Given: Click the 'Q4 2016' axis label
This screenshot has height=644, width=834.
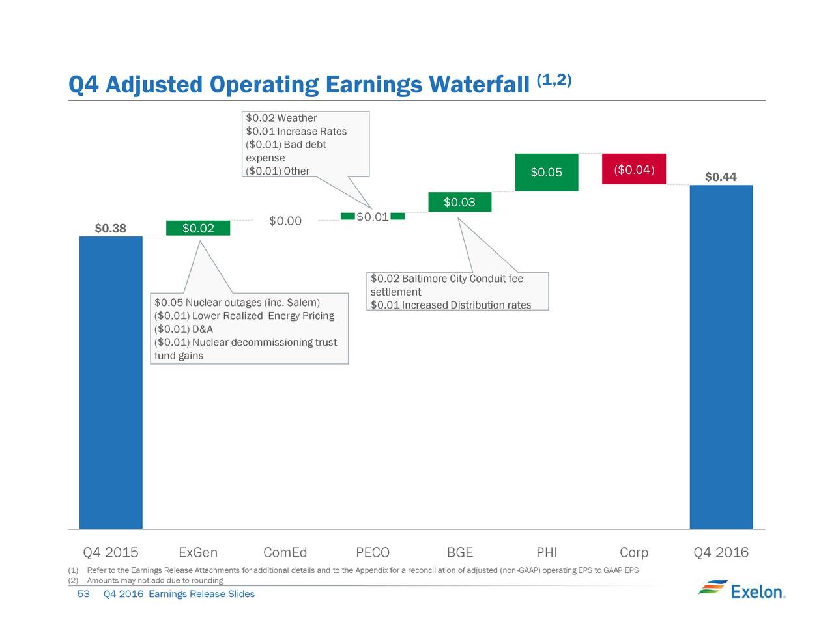Looking at the screenshot, I should 721,553.
